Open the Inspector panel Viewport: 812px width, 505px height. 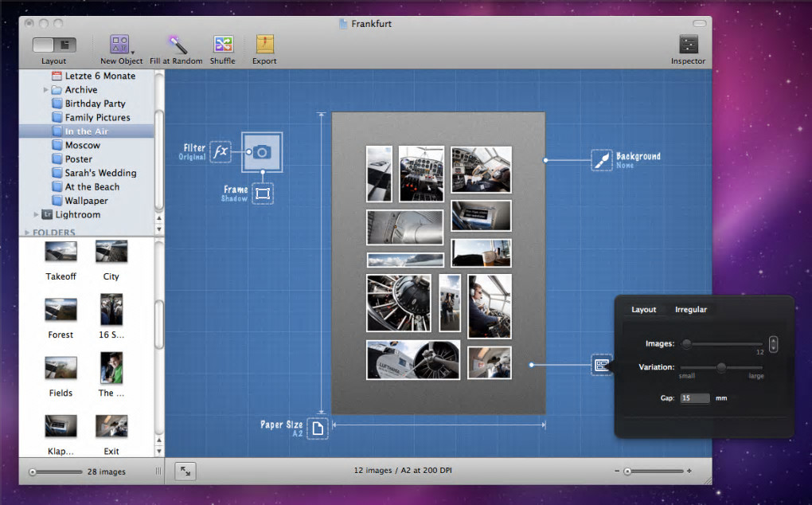(688, 45)
